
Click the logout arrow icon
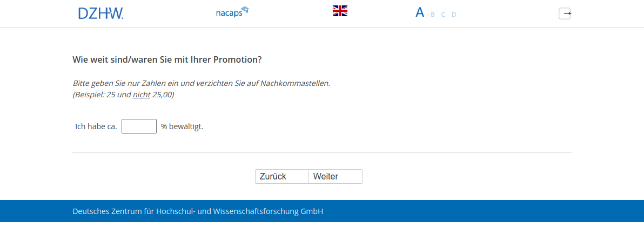tap(565, 14)
